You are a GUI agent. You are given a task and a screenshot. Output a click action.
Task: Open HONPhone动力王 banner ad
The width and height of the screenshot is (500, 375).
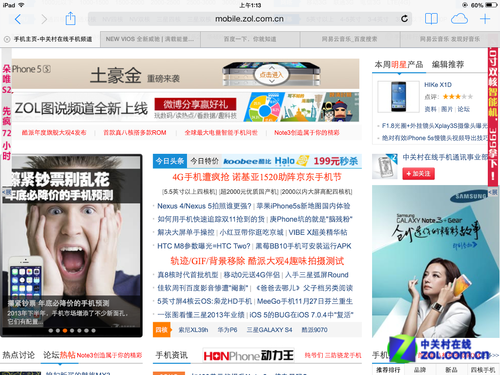[248, 356]
